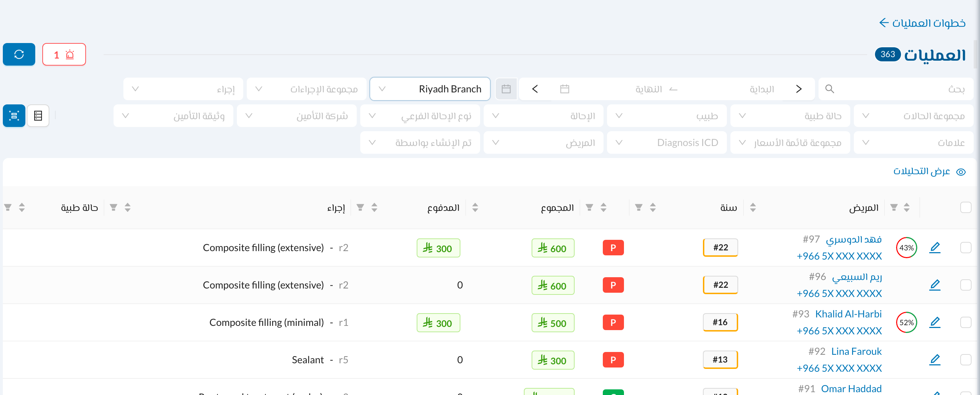Toggle the select-all checkbox in table header
Image resolution: width=980 pixels, height=395 pixels.
pyautogui.click(x=966, y=207)
